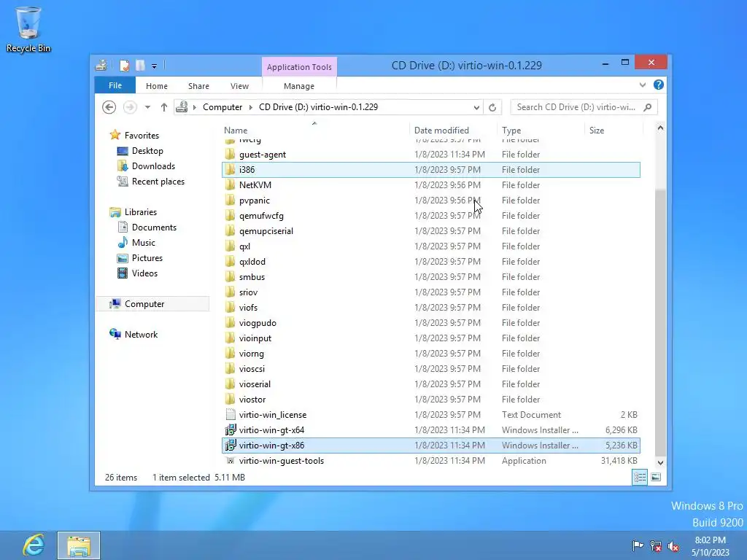Select the sriov folder
Viewport: 747px width, 560px height.
point(248,292)
